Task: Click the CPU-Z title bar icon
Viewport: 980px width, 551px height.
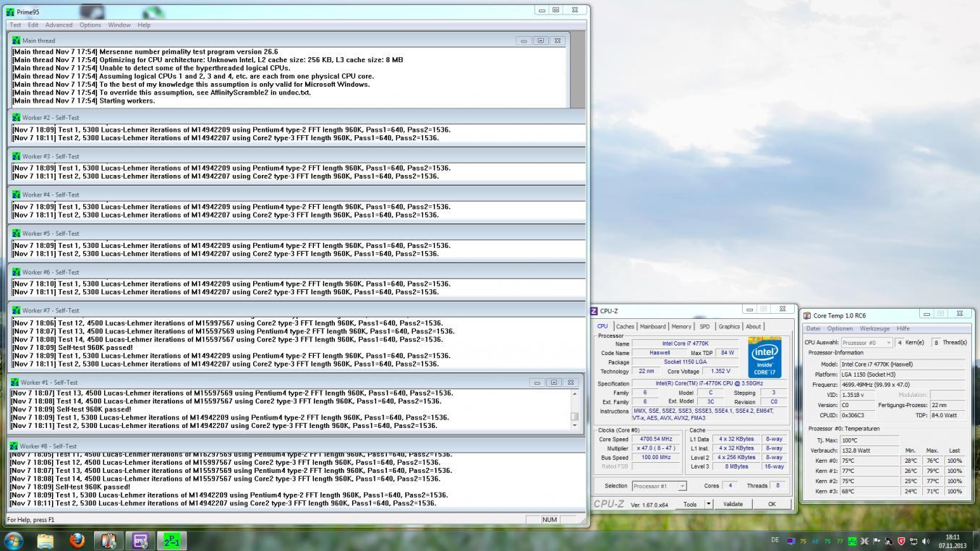Action: click(595, 311)
